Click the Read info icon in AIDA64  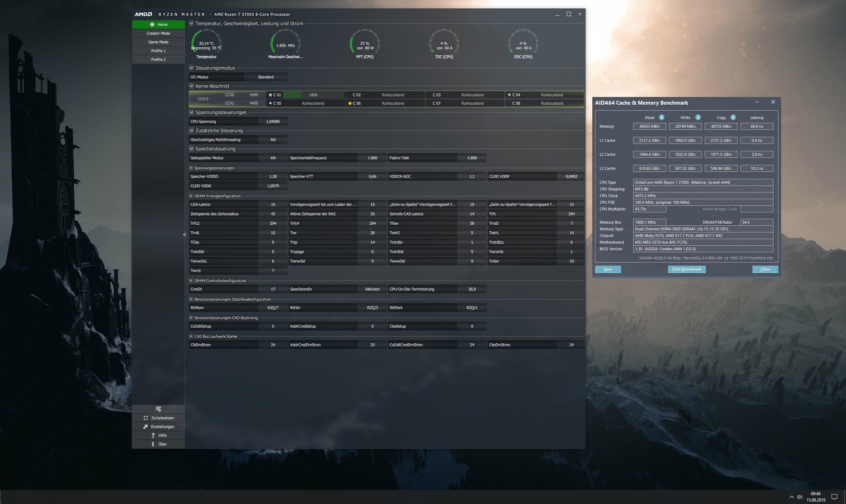click(662, 117)
